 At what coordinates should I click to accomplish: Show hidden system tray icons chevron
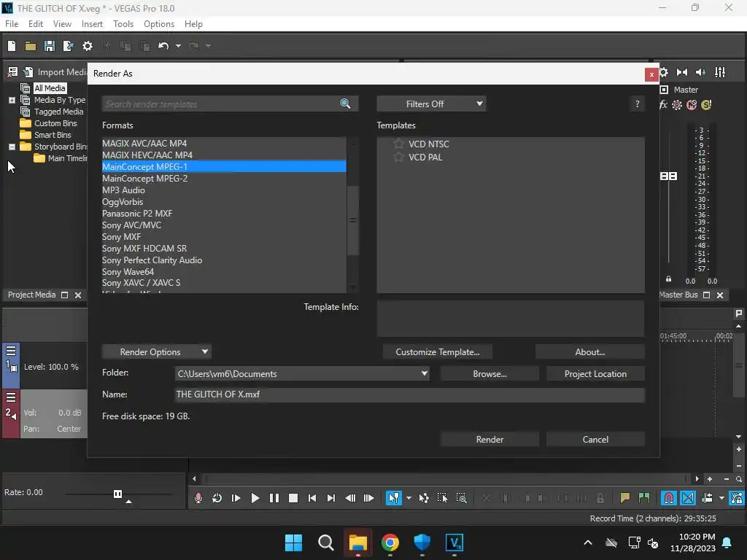[x=588, y=542]
